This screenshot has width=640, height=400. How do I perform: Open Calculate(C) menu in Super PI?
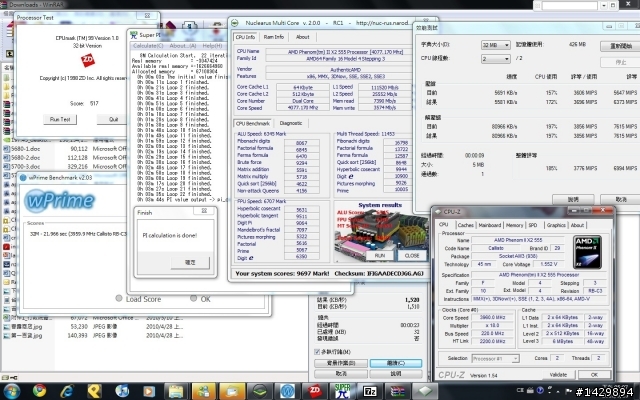[148, 46]
